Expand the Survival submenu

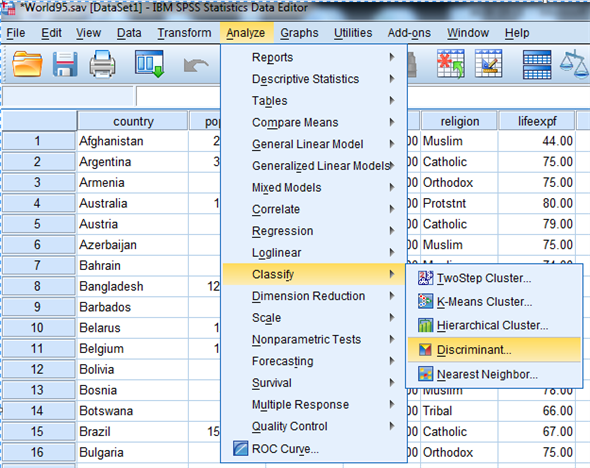tap(315, 383)
